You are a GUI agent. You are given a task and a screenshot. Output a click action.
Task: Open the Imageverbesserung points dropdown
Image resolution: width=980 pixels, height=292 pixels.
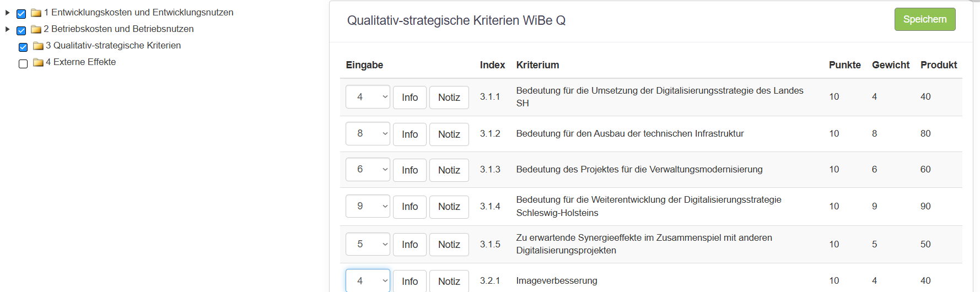(x=368, y=280)
